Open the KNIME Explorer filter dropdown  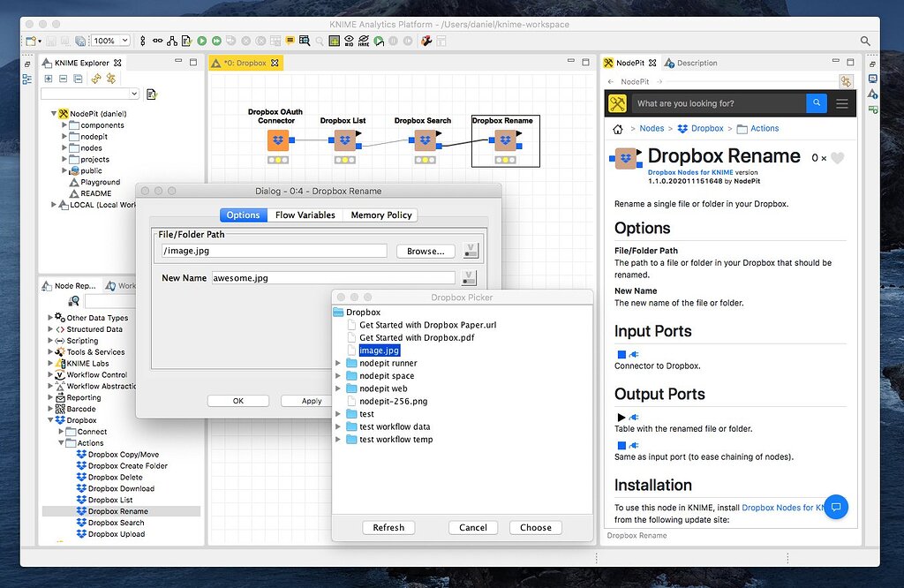pyautogui.click(x=134, y=94)
